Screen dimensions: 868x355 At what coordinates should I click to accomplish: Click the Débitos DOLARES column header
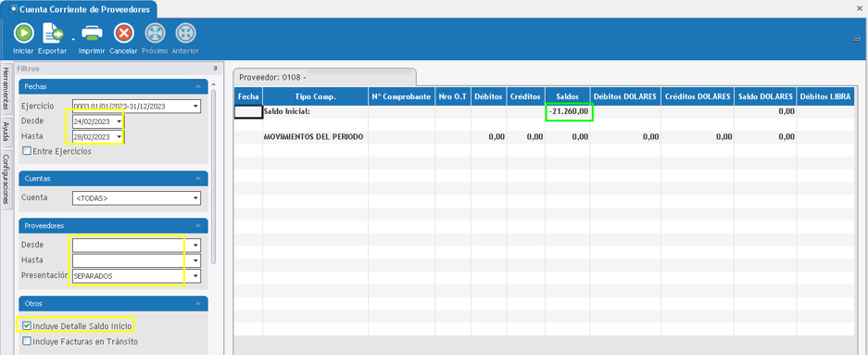click(625, 97)
